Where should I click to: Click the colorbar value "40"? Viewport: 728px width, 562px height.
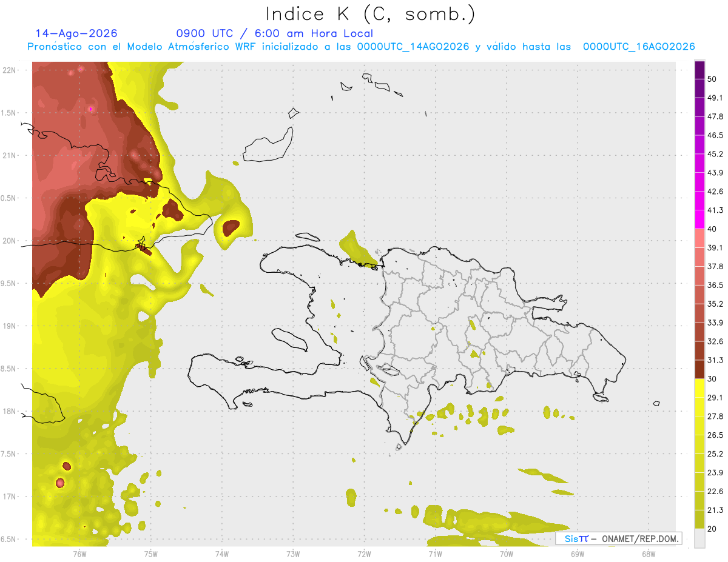712,229
